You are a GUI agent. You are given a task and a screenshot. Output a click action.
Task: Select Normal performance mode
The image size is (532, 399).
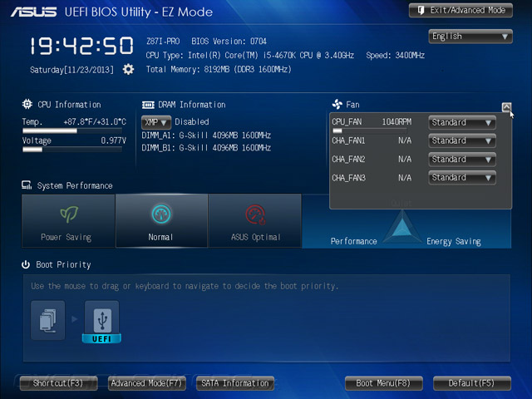click(x=161, y=220)
